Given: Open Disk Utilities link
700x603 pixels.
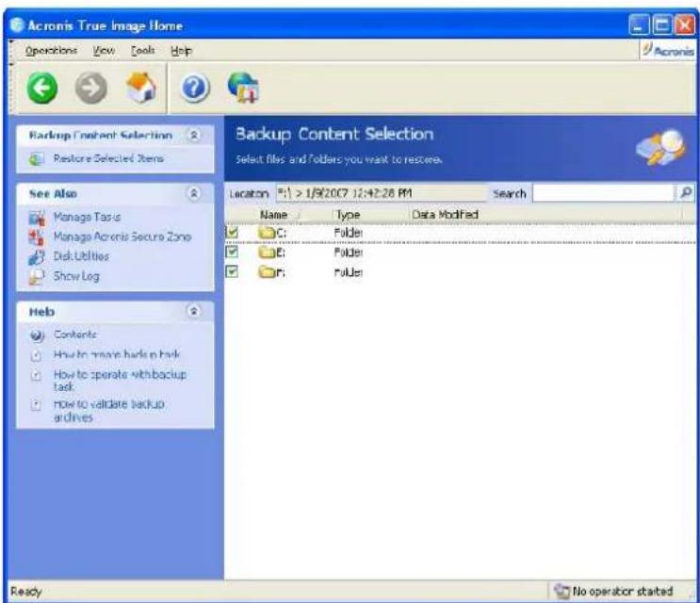Looking at the screenshot, I should [x=81, y=256].
